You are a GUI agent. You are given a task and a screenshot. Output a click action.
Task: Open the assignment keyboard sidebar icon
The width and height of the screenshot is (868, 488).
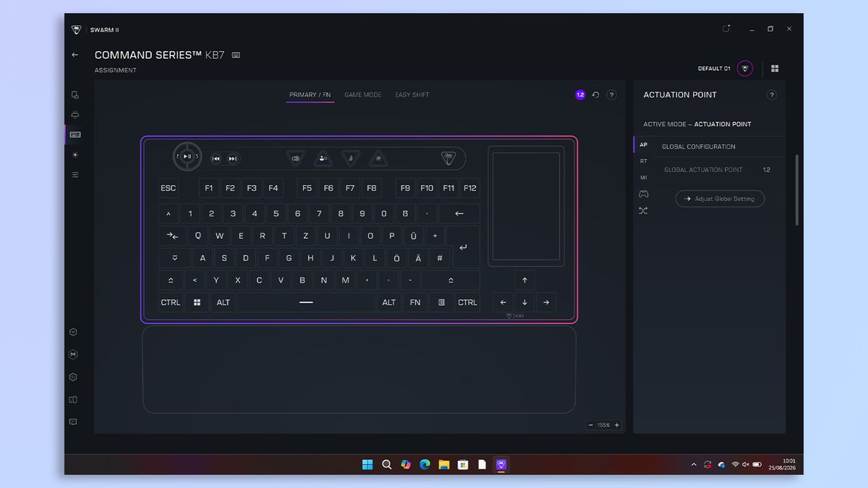(x=75, y=134)
